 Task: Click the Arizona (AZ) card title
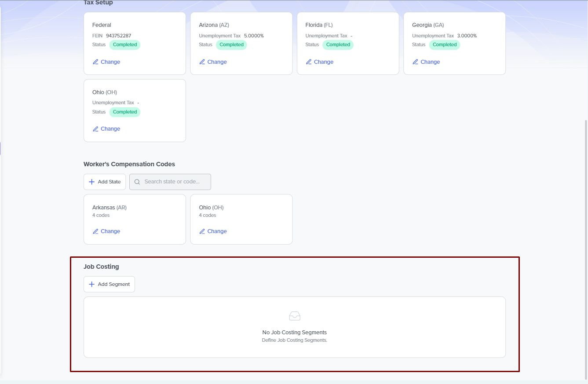pos(214,25)
